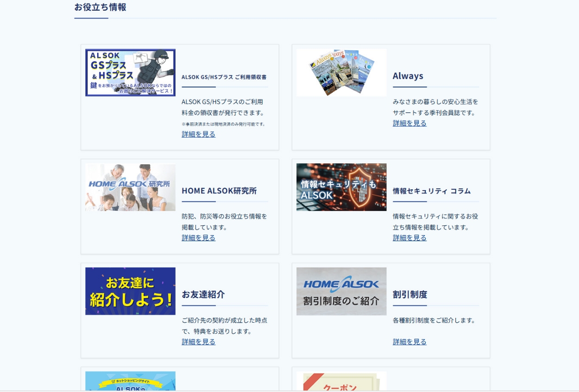Viewport: 579px width, 392px height.
Task: Follow the 詳細を見る link under Always
Action: point(409,123)
